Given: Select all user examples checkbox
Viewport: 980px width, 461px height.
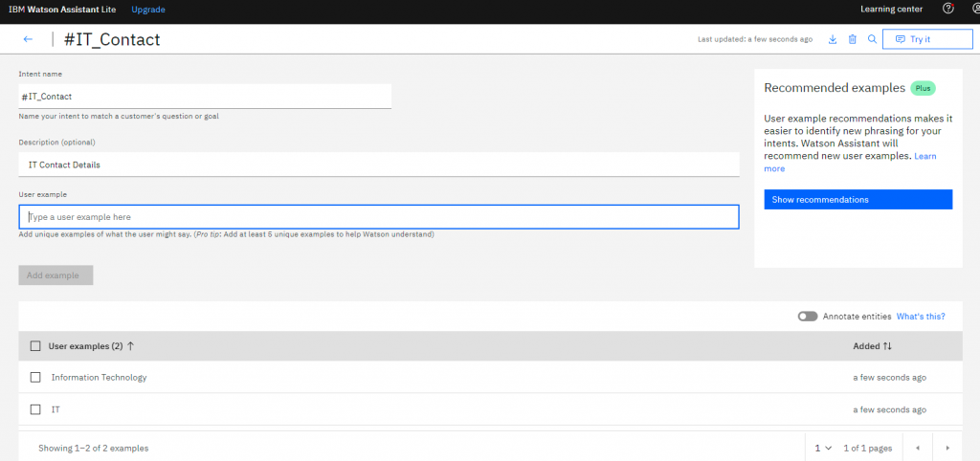Looking at the screenshot, I should (x=35, y=346).
